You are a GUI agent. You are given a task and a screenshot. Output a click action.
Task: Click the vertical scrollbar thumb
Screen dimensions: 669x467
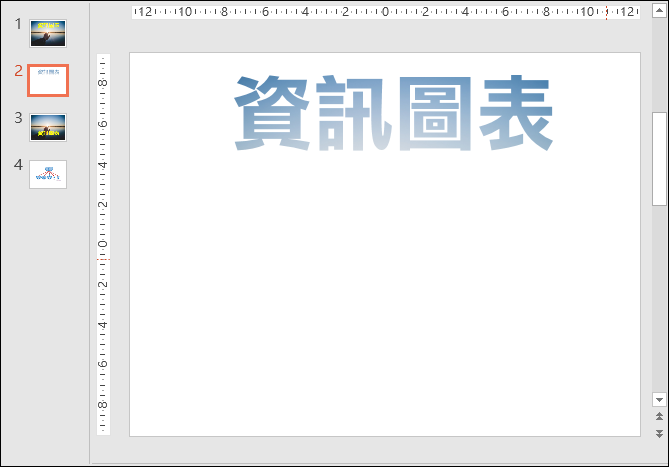pyautogui.click(x=659, y=159)
